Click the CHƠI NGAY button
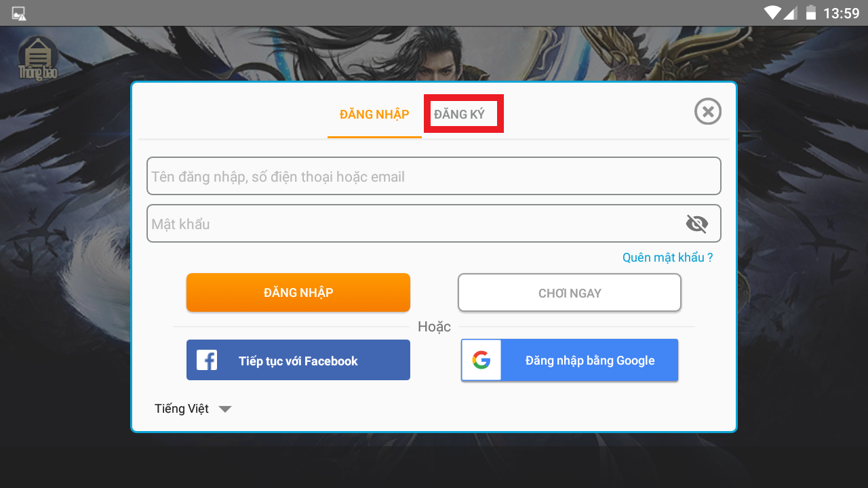 point(570,293)
